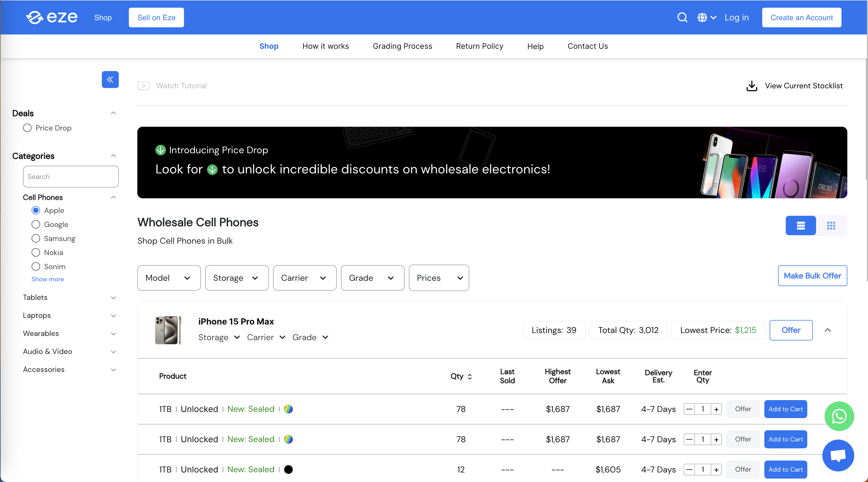This screenshot has height=482, width=868.
Task: Increase quantity in the first 1TB row
Action: click(x=716, y=409)
